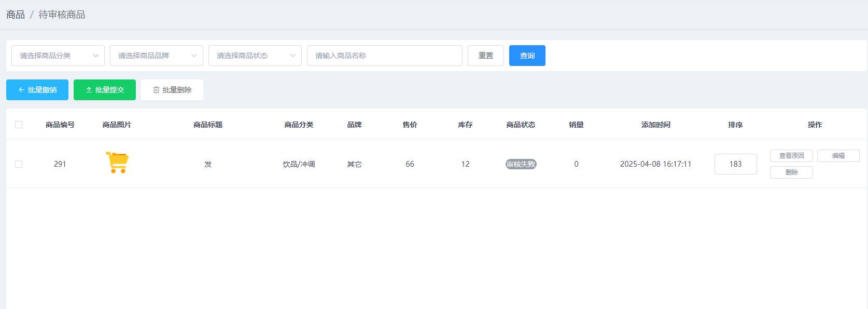This screenshot has height=309, width=868.
Task: Click the 批量删除 button with trash icon
Action: [172, 90]
